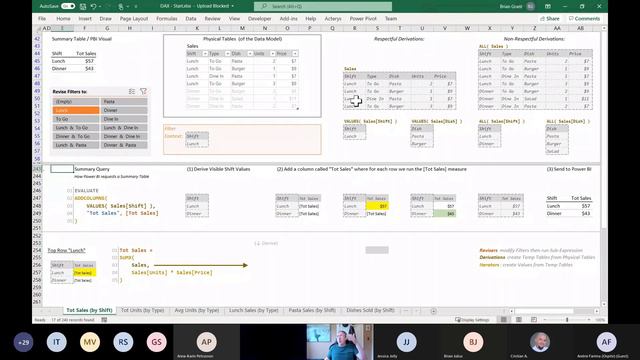Open the Undo history dropdown arrow
640x360 pixels.
(x=100, y=7)
